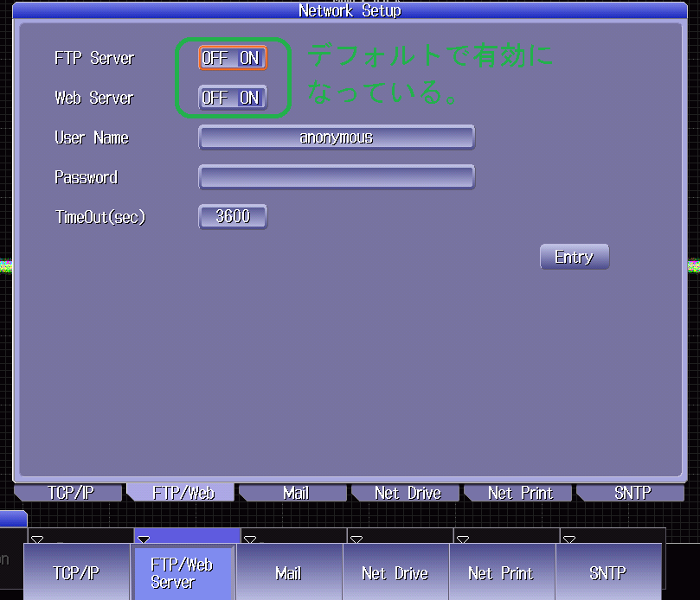Viewport: 700px width, 600px height.
Task: Select the FTP/Web tab in the dialog tab strip
Action: click(183, 493)
